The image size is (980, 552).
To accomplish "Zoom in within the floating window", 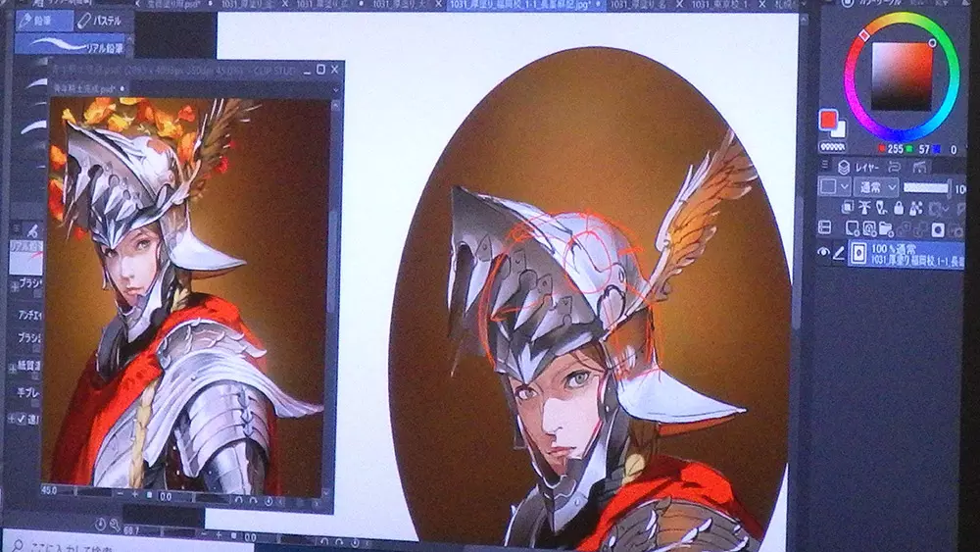I will pos(133,495).
